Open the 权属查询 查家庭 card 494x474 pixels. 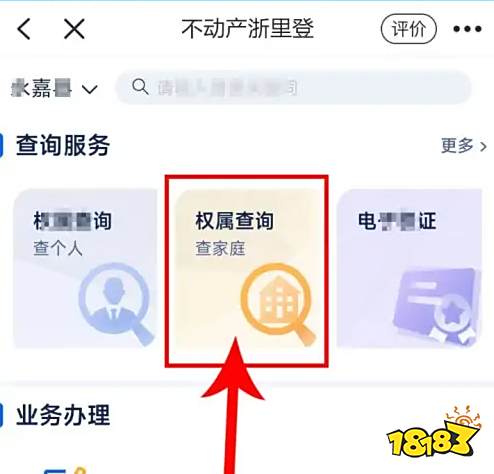click(x=247, y=269)
